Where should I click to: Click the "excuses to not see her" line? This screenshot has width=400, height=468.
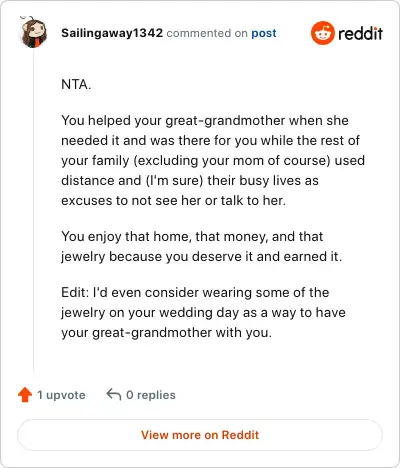173,201
